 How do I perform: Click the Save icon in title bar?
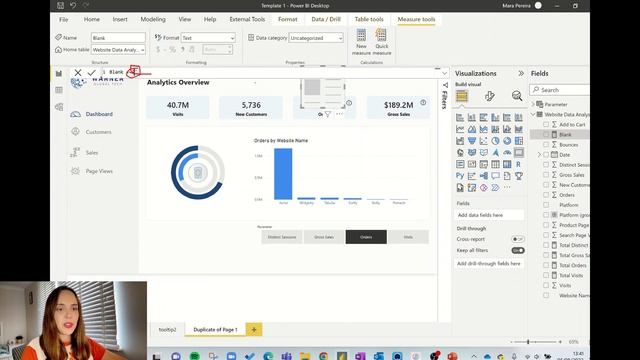point(60,6)
